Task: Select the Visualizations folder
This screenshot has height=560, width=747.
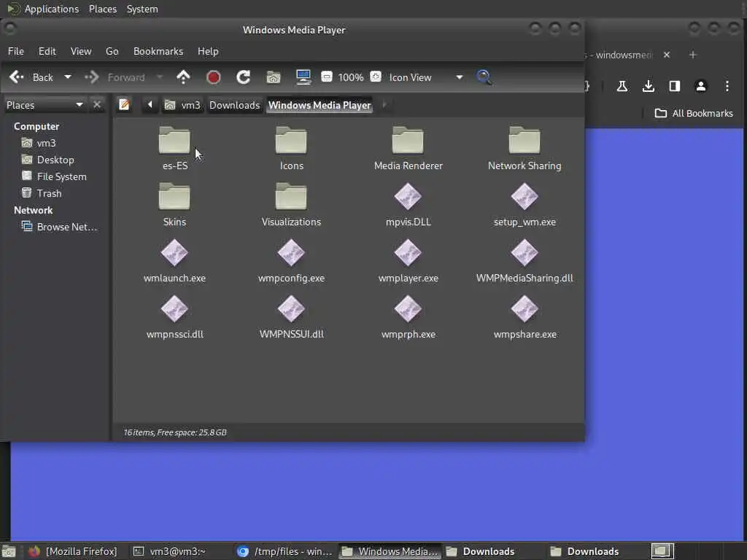Action: tap(291, 204)
